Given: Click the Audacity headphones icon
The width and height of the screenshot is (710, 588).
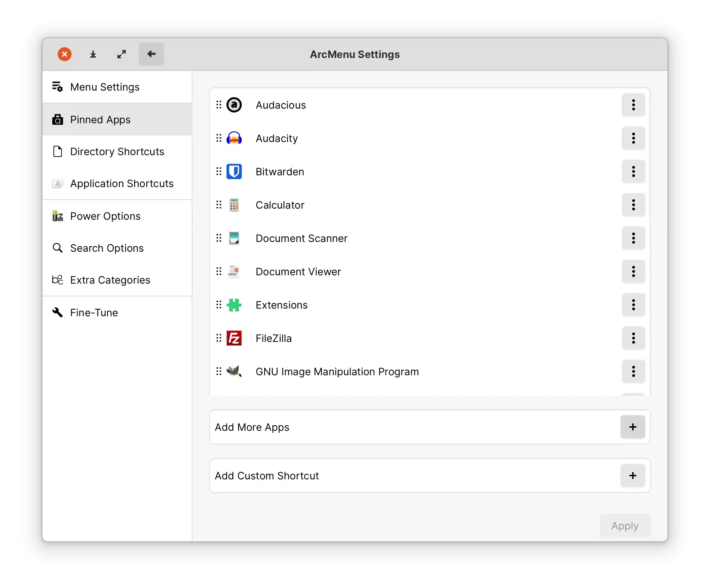Looking at the screenshot, I should pos(234,138).
